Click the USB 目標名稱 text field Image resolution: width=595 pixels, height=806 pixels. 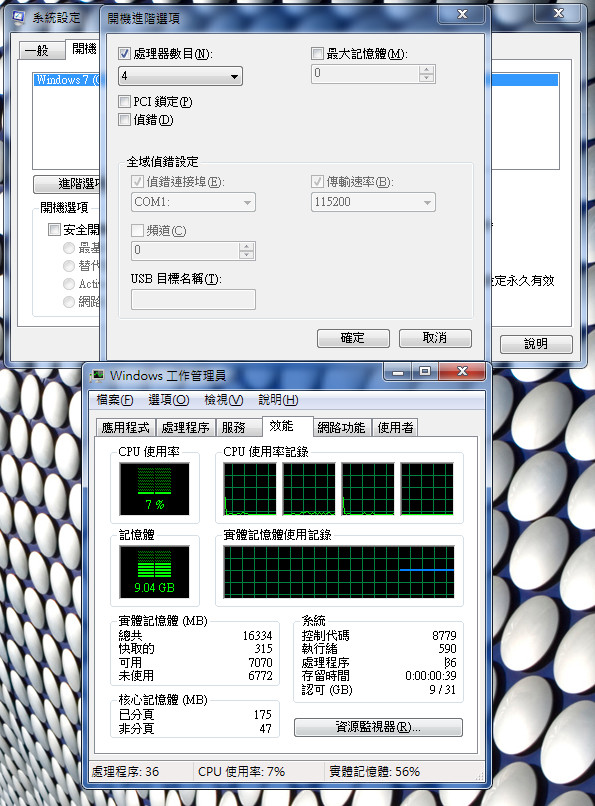193,300
